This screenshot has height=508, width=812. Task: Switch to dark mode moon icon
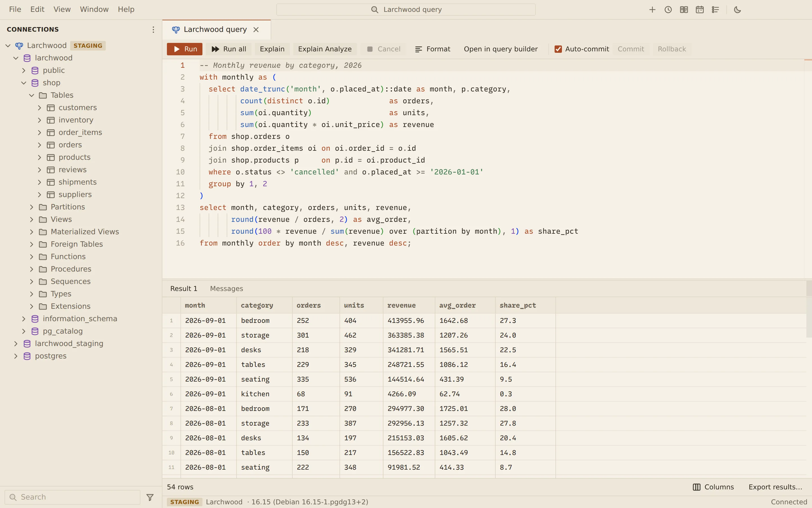click(x=737, y=10)
